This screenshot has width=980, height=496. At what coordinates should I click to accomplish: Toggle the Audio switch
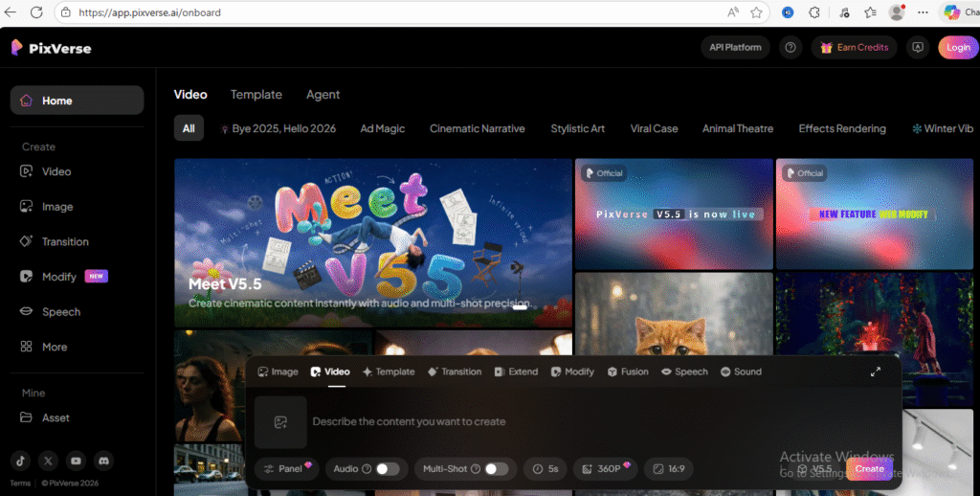click(x=388, y=468)
